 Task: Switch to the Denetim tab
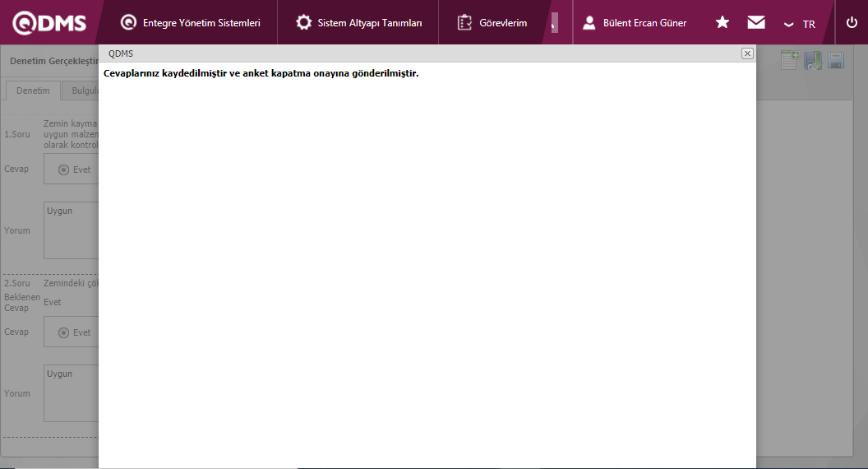pos(33,91)
